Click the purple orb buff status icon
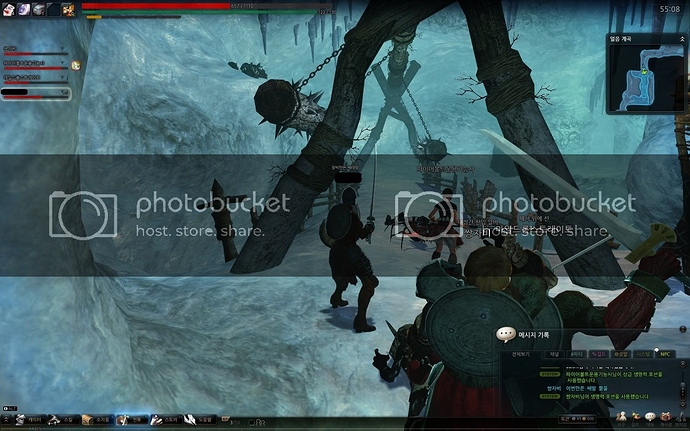690x431 pixels. point(24,10)
